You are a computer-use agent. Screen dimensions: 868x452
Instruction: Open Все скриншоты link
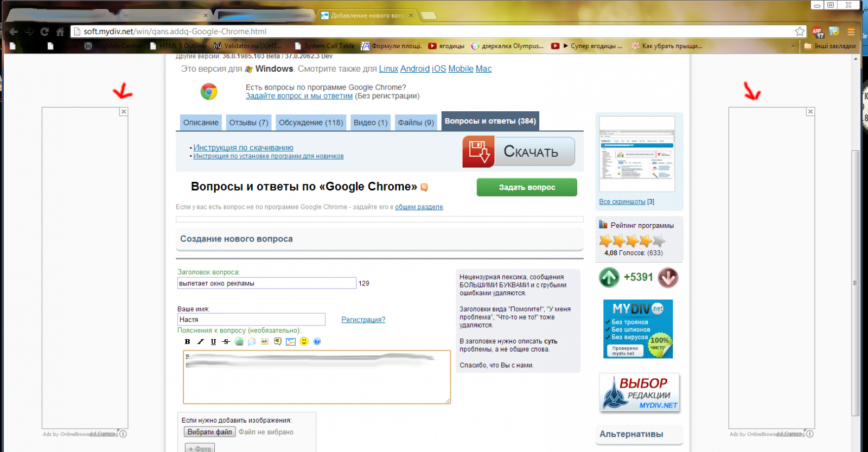point(622,201)
